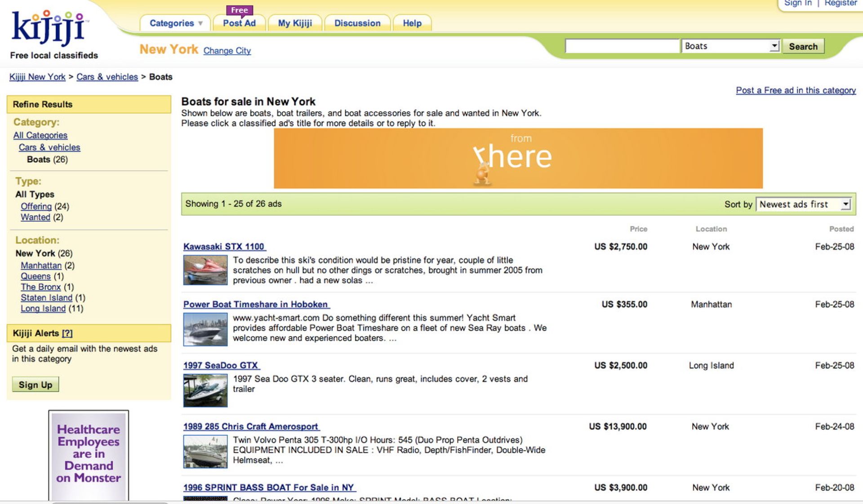Open the Sort by Newest ads dropdown
Image resolution: width=863 pixels, height=504 pixels.
[803, 204]
